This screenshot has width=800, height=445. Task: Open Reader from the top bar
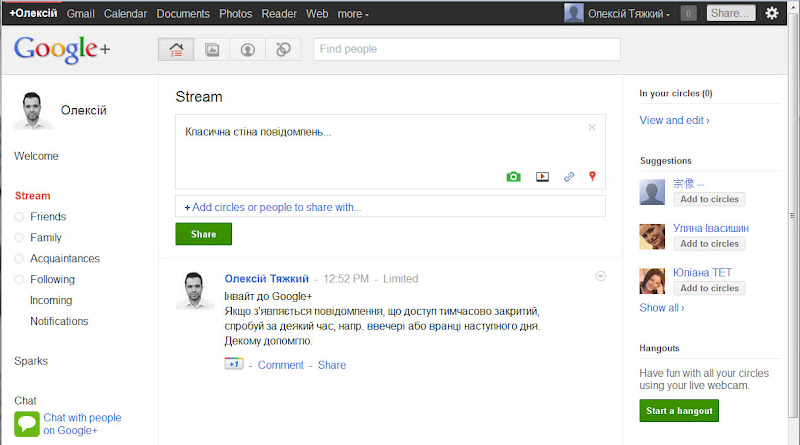tap(279, 14)
